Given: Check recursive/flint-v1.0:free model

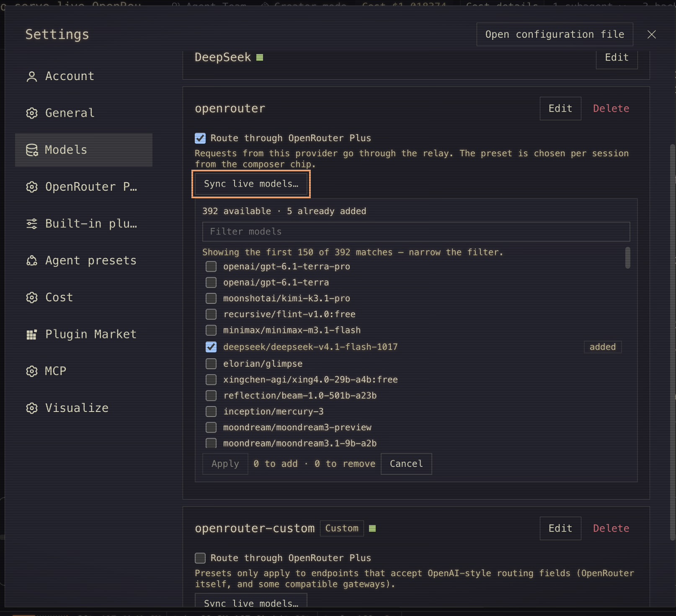Looking at the screenshot, I should coord(211,314).
